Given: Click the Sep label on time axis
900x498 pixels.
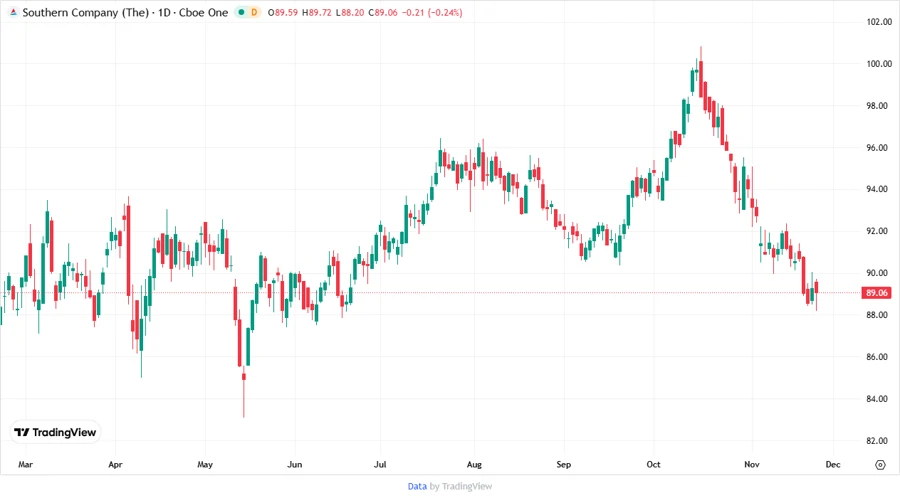Looking at the screenshot, I should pos(564,464).
